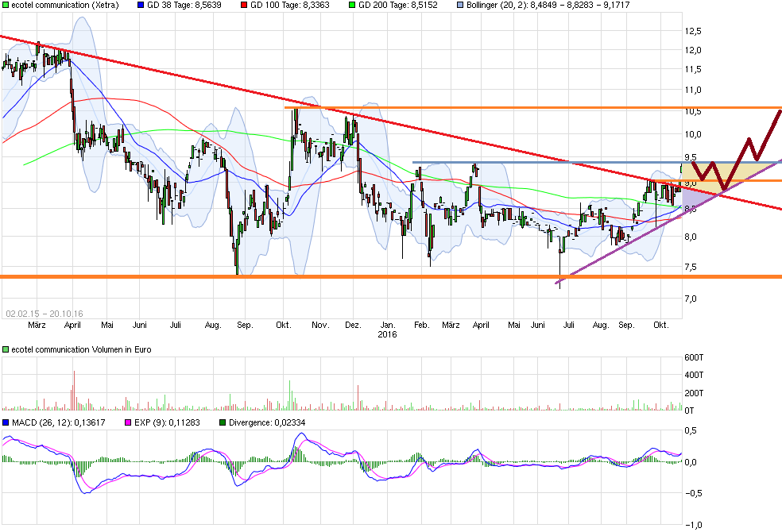Click the Divergence: 0,02334 value label
This screenshot has height=532, width=782.
pos(267,422)
